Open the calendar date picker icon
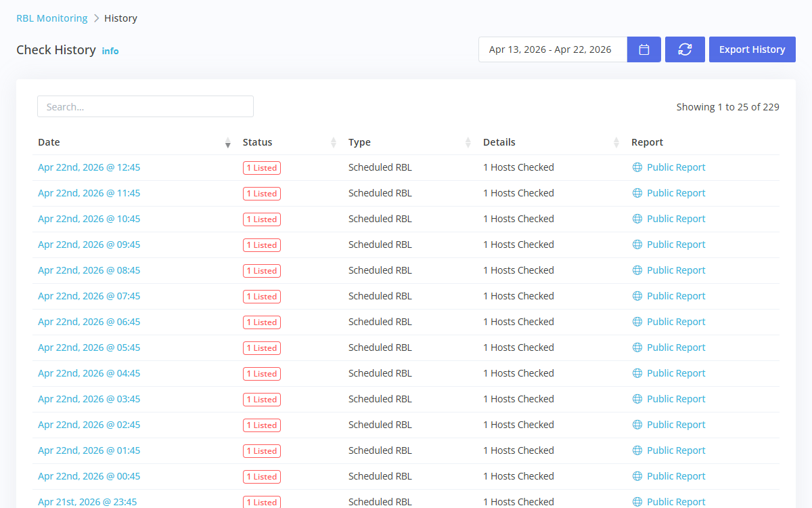The image size is (812, 508). click(644, 49)
